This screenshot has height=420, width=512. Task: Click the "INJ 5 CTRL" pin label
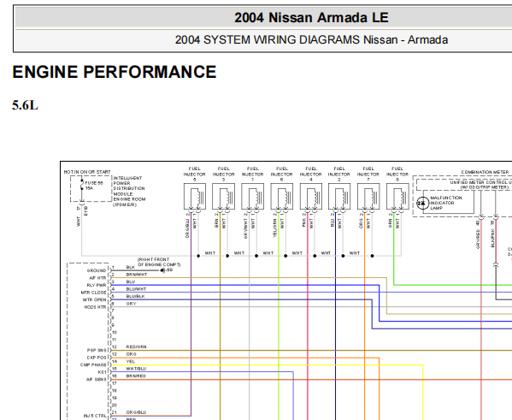pyautogui.click(x=95, y=416)
